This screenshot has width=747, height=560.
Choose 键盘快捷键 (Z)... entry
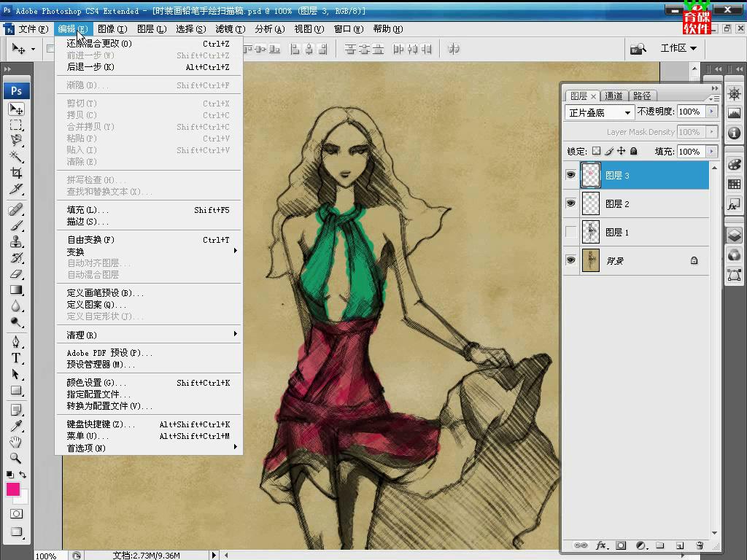(148, 424)
